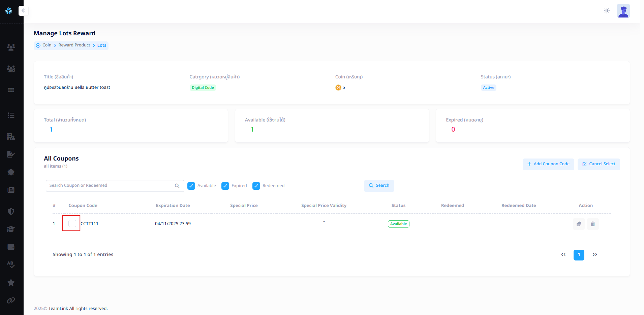Click the coins icon in the CCTT111 row
This screenshot has width=644, height=315.
coord(579,224)
